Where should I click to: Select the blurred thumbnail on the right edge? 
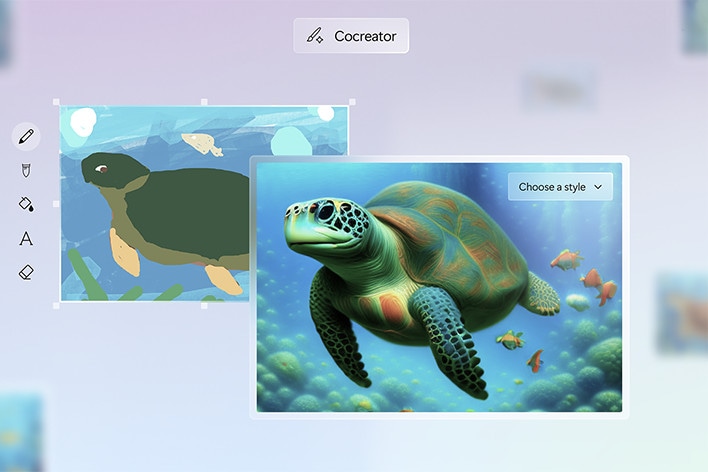[x=682, y=312]
